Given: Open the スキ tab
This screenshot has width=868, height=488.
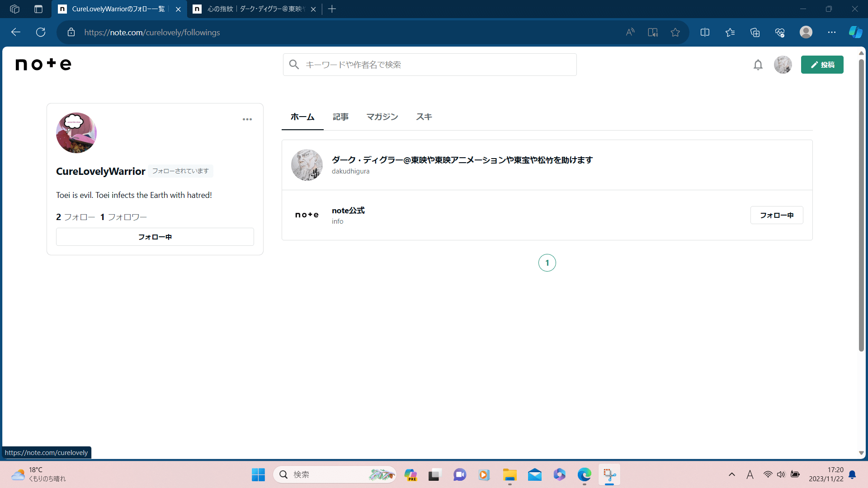Looking at the screenshot, I should click(x=424, y=117).
